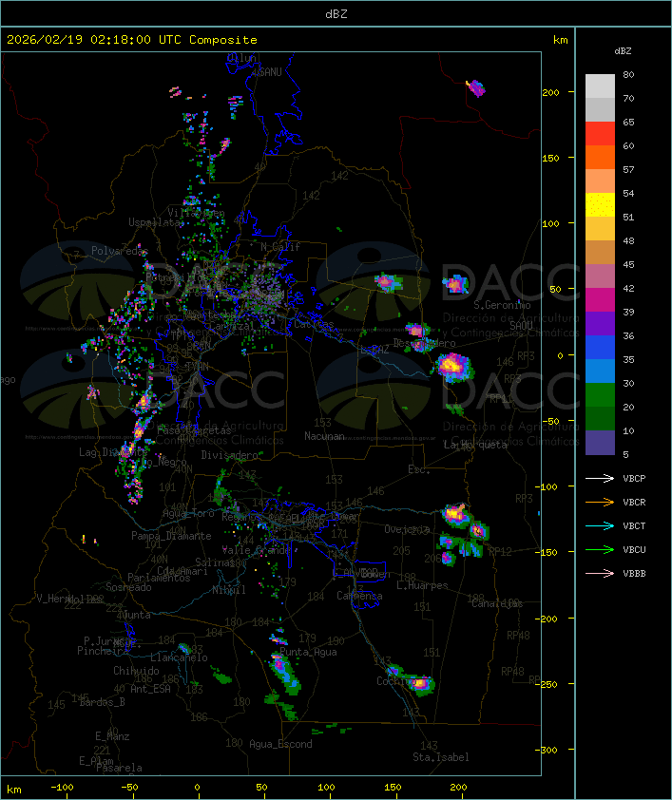Click the 'km' label at bottom left
Viewport: 672px width, 800px height.
point(13,790)
